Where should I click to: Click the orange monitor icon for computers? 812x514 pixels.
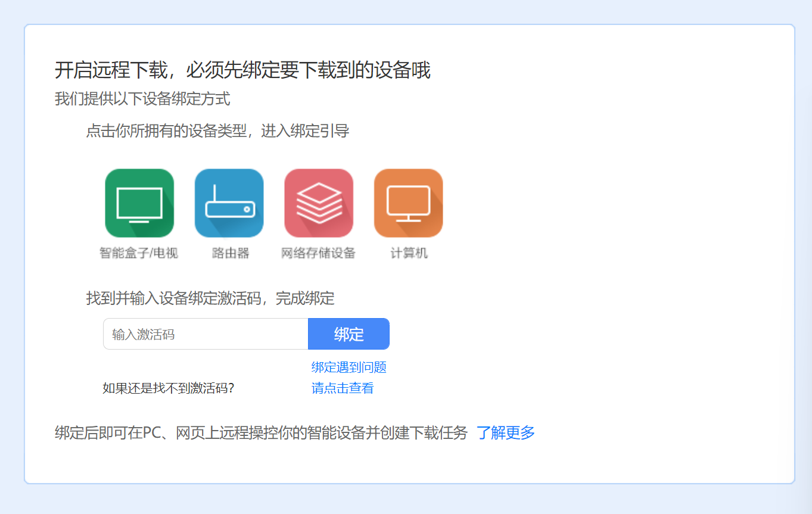coord(408,202)
